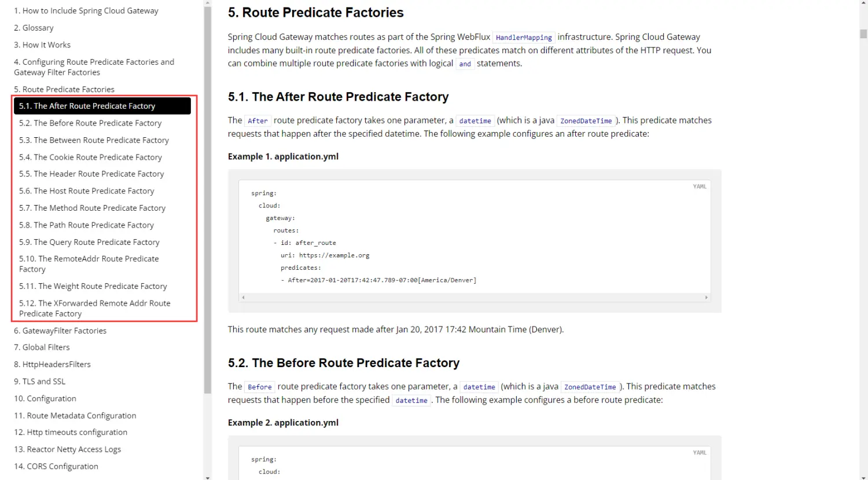Click sidebar scrollbar up arrow

point(208,3)
